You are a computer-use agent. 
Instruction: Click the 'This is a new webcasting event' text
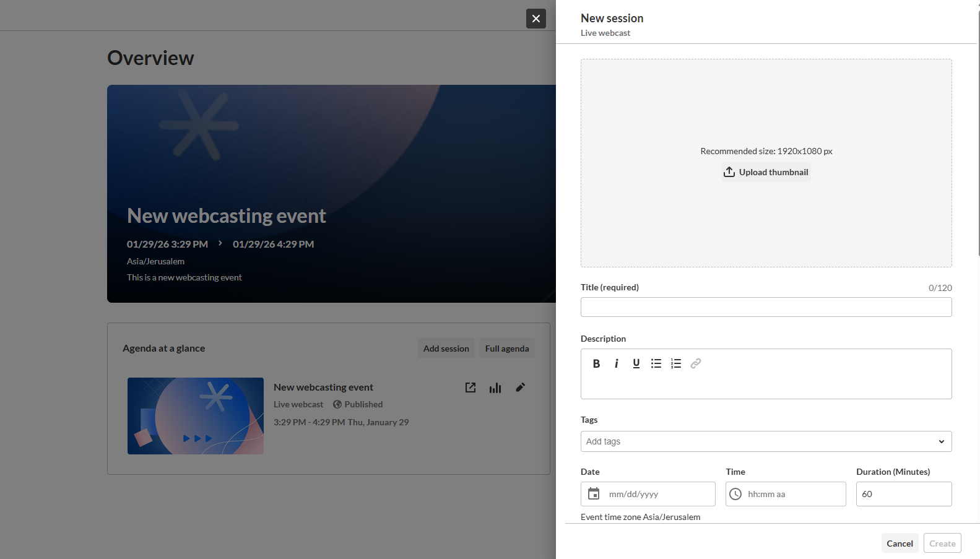[x=184, y=277]
